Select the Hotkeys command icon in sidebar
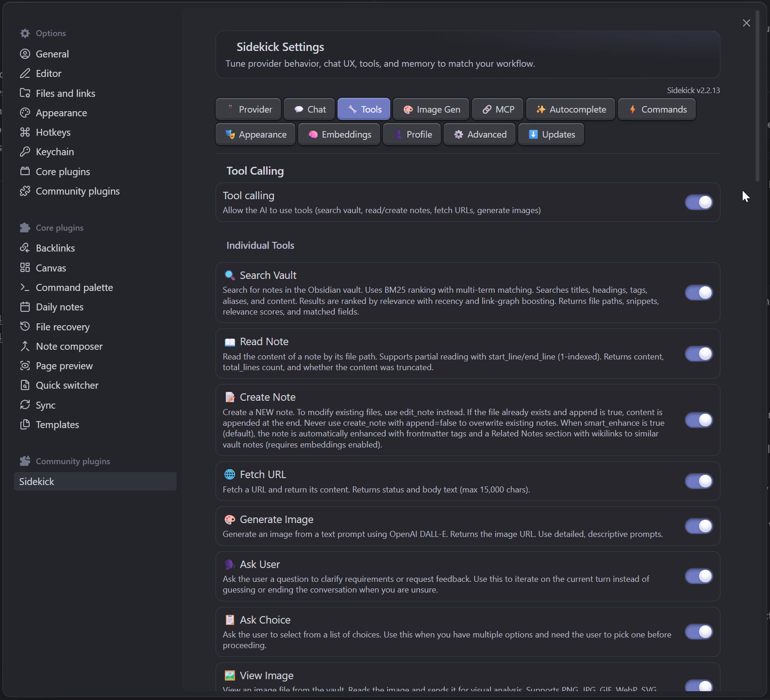 coord(25,132)
